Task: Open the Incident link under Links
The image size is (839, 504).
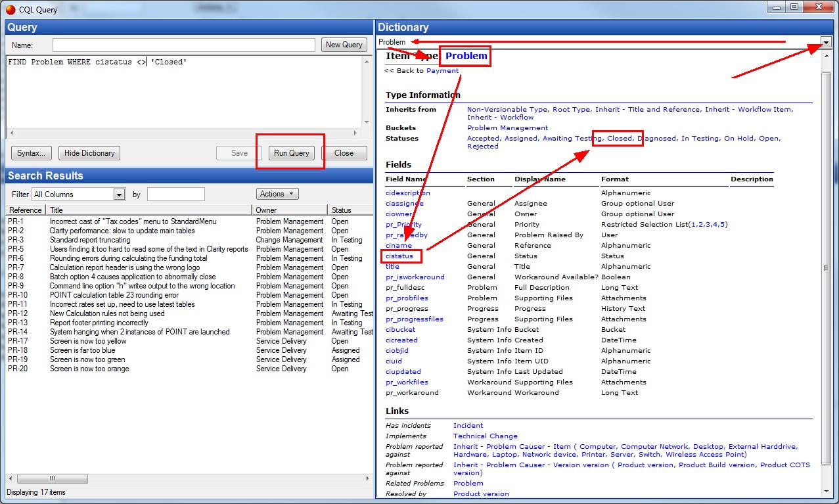Action: pyautogui.click(x=468, y=426)
